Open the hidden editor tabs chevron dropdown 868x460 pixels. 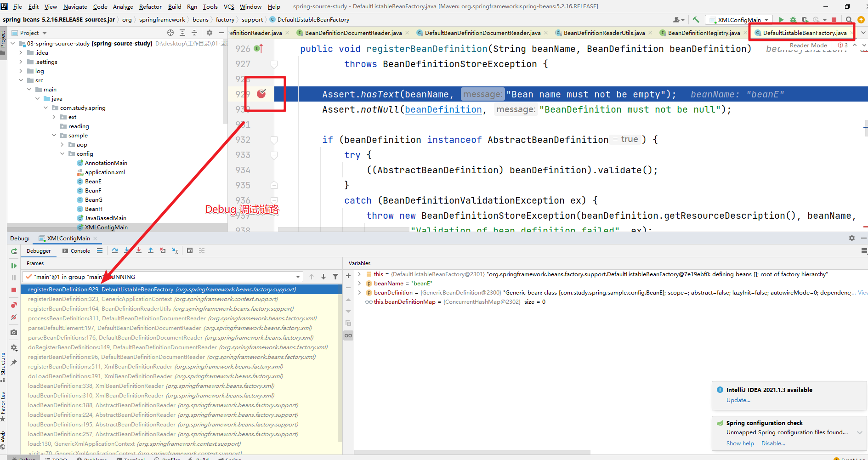[x=863, y=33]
